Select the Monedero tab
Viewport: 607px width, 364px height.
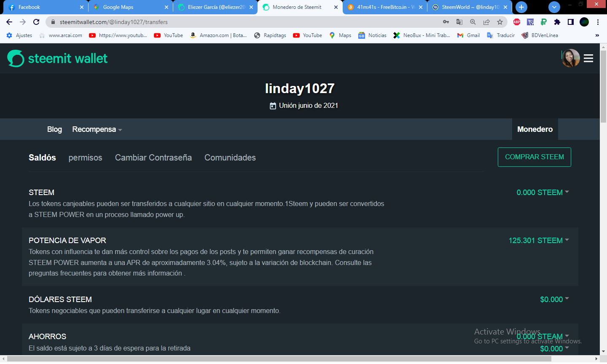tap(535, 129)
